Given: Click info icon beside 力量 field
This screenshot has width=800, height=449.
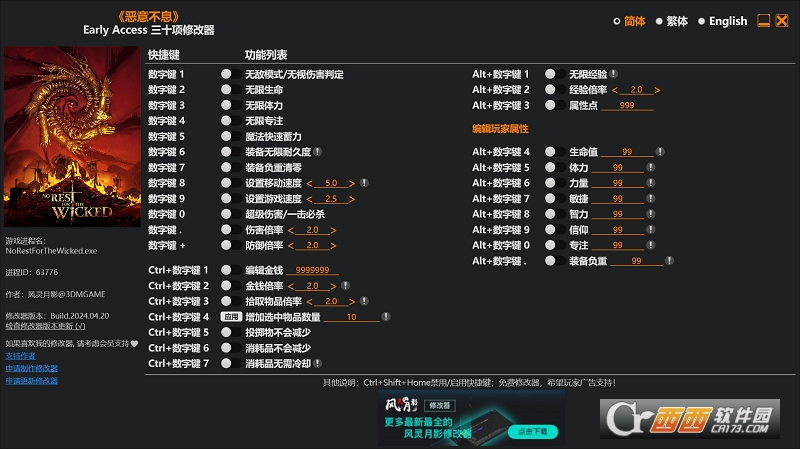Looking at the screenshot, I should [651, 183].
